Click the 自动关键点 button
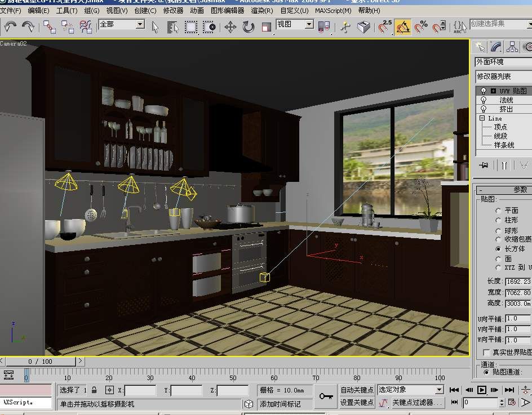 (x=357, y=390)
